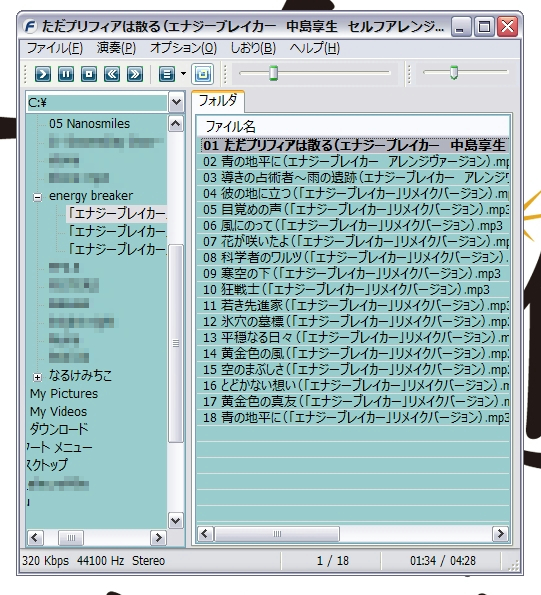
Task: Skip back with the previous track button
Action: pos(112,74)
